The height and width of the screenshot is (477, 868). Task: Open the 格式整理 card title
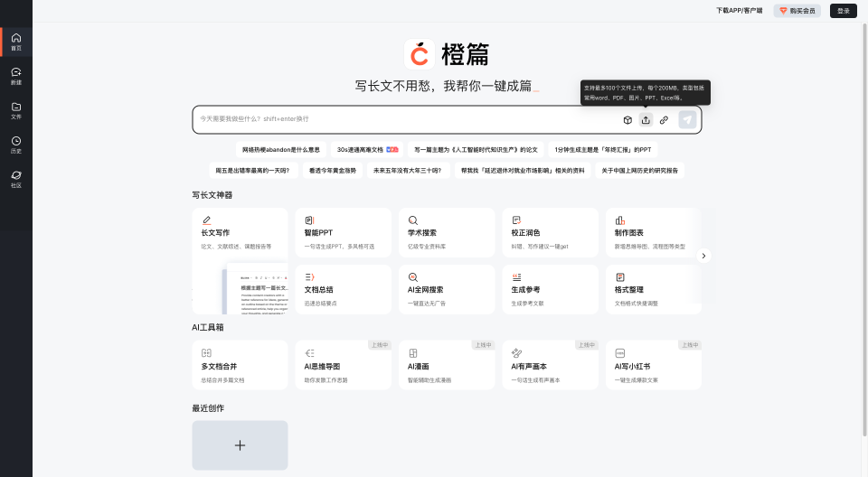click(x=629, y=289)
